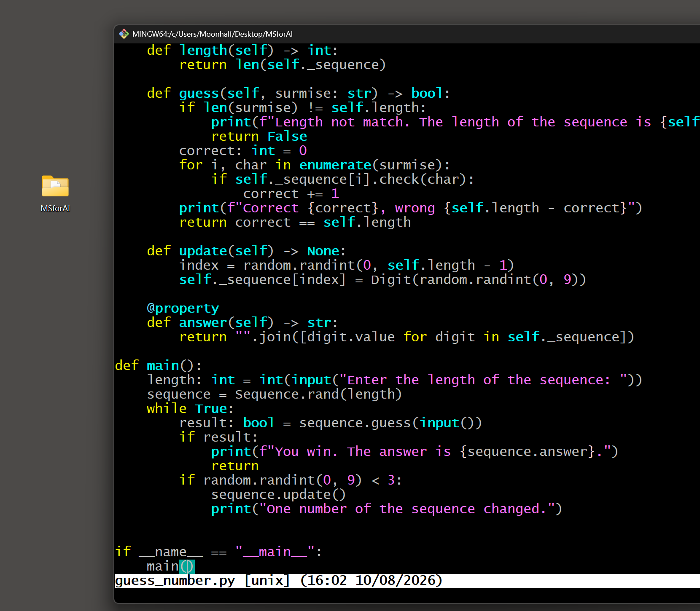Click the 'for i, char in enumerate(surmise):' line
Screen dimensions: 700x611
[x=314, y=165]
